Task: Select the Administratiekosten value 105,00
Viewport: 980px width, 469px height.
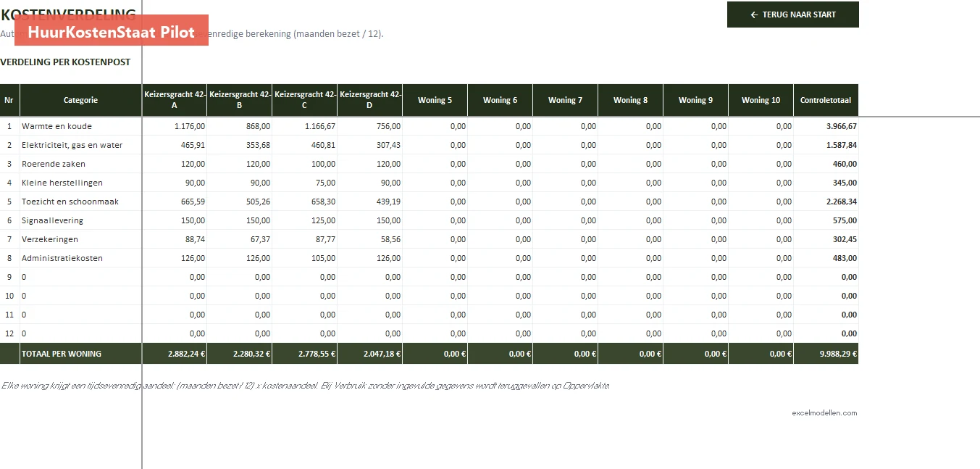Action: [x=305, y=258]
